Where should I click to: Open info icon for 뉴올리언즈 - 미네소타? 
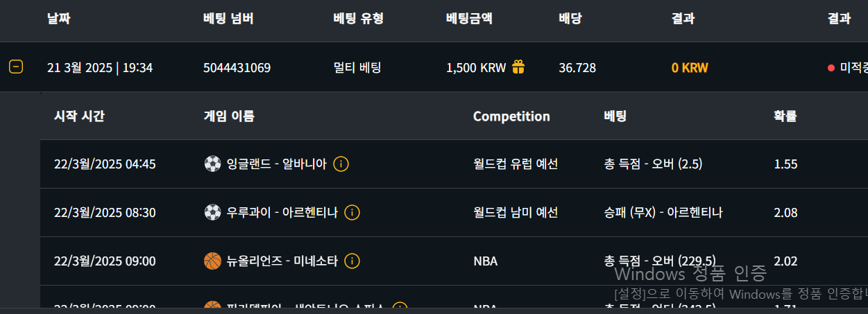click(x=352, y=261)
